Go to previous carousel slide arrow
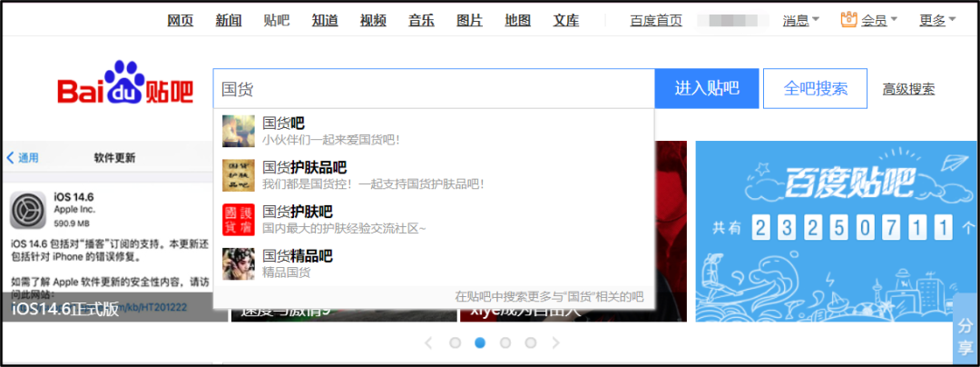 [428, 342]
